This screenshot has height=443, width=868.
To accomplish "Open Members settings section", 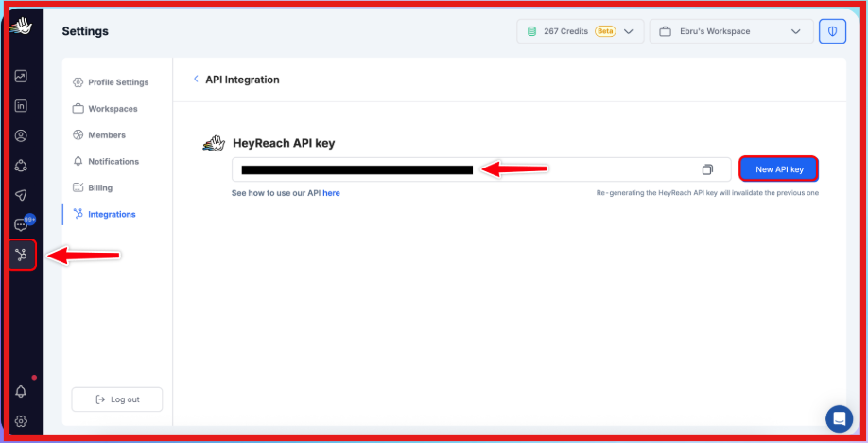I will (x=99, y=134).
